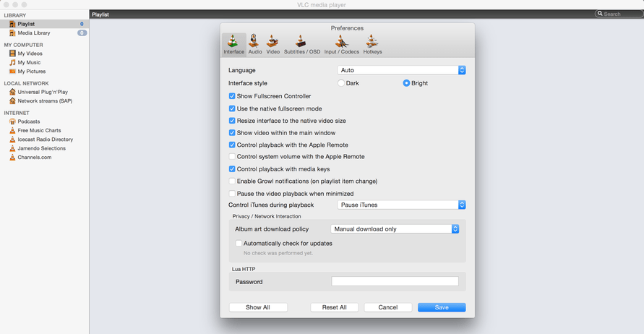This screenshot has width=644, height=334.
Task: Click the Reset All button
Action: [x=335, y=307]
